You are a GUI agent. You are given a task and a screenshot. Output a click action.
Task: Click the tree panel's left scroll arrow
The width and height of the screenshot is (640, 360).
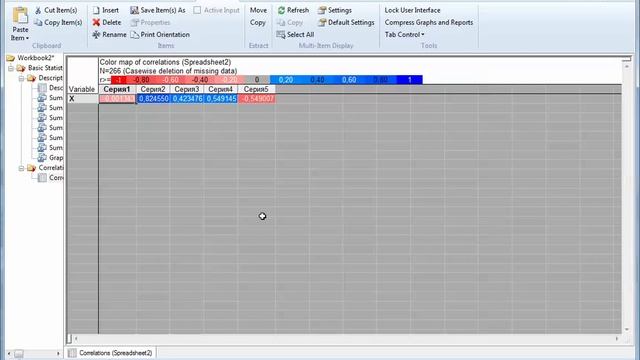[x=9, y=353]
